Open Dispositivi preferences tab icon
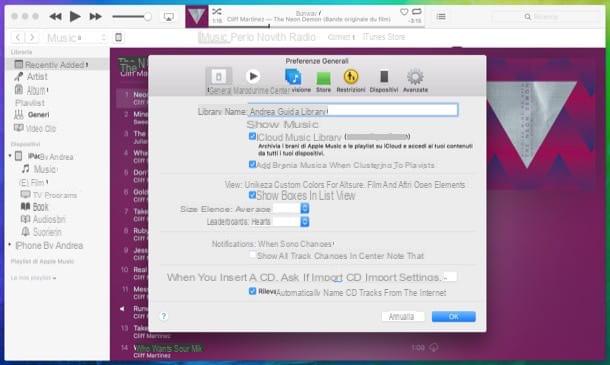 (384, 77)
